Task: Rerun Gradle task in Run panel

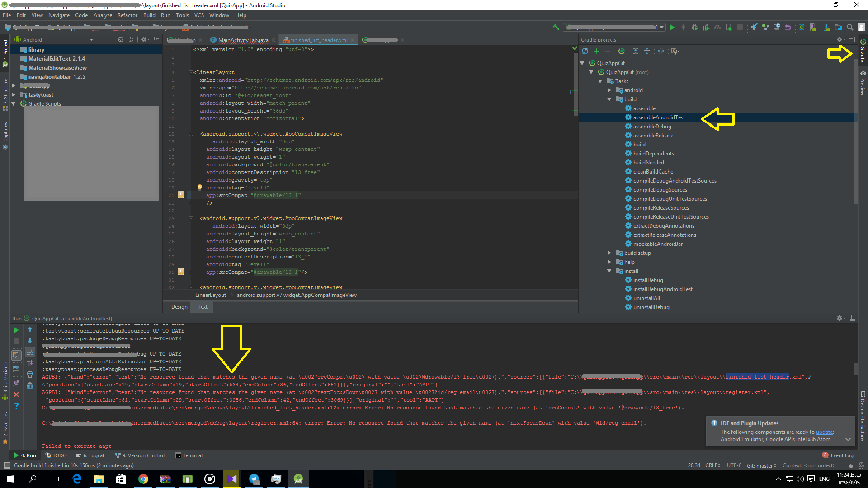Action: click(16, 330)
